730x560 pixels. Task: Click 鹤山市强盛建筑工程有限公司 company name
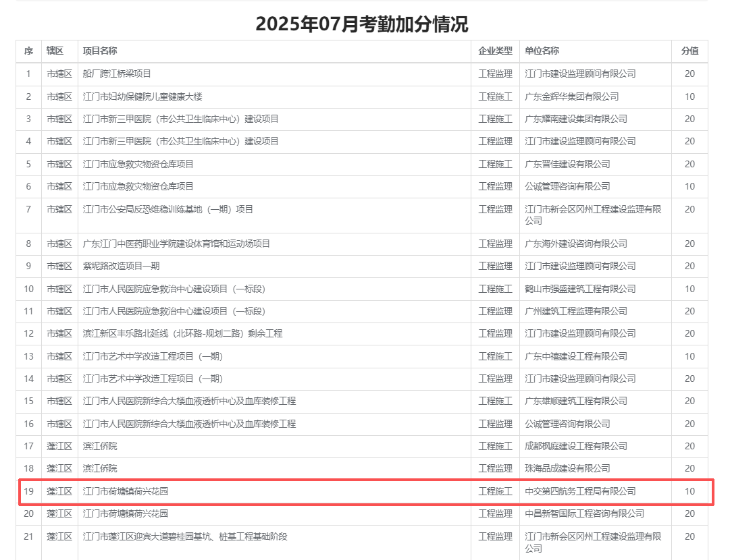[580, 289]
